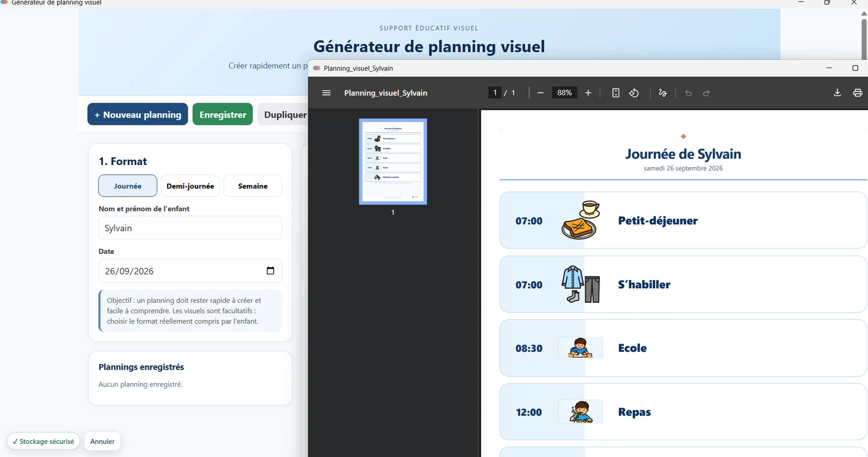The width and height of the screenshot is (868, 457).
Task: Click the Plannings enregistrés heading
Action: [141, 367]
